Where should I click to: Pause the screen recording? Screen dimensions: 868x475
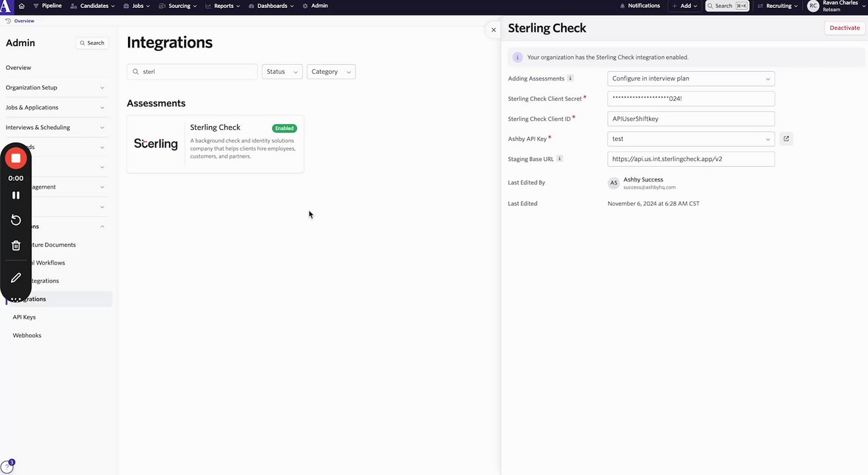(x=16, y=195)
